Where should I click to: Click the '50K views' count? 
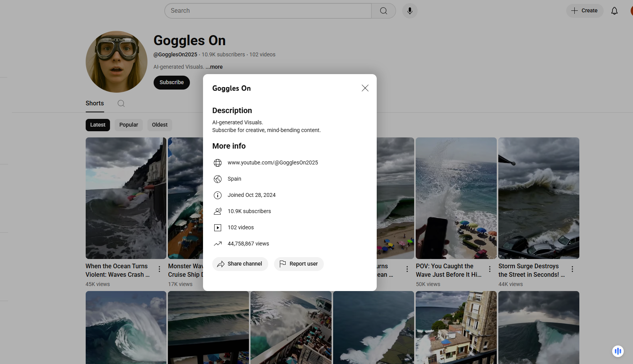pos(428,284)
